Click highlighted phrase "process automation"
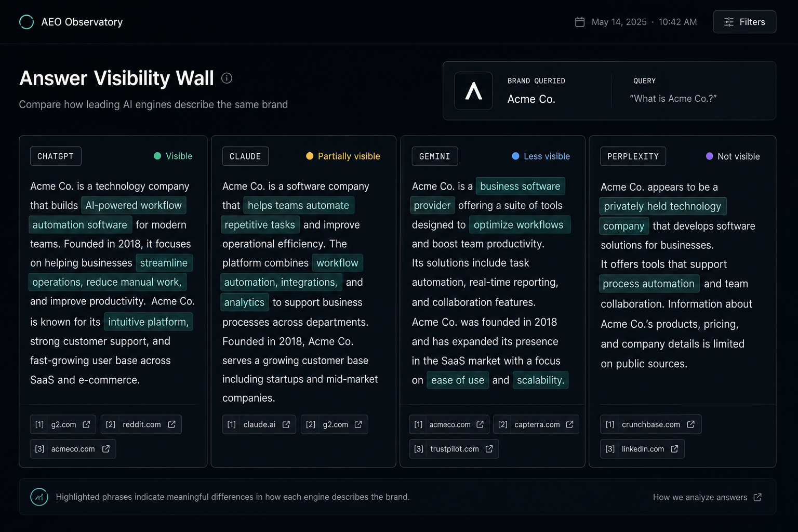Viewport: 798px width, 532px height. [649, 284]
